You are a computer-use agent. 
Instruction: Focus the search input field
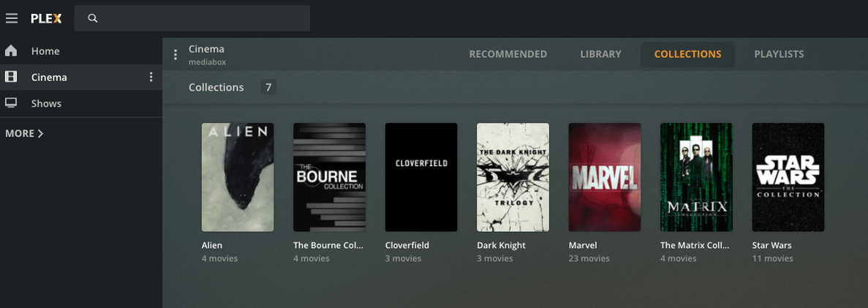point(192,18)
